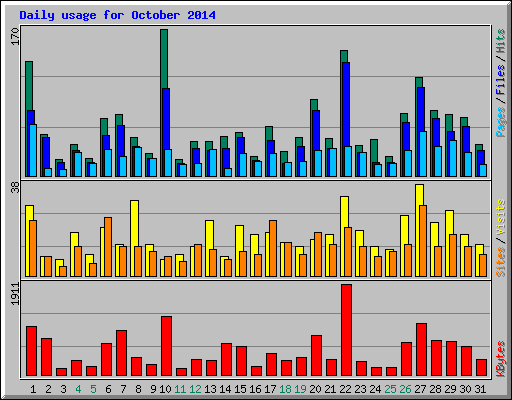512x400 pixels.
Task: Click the orange Sites bar for day 6
Action: (108, 247)
